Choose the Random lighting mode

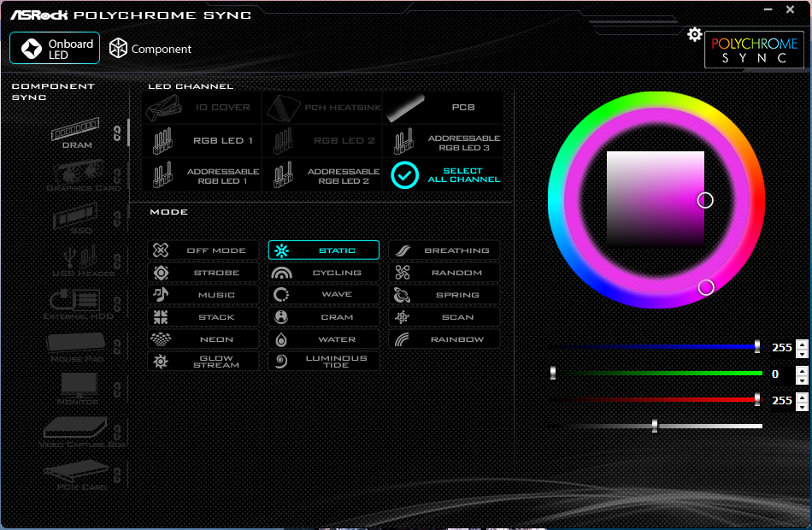tap(444, 273)
